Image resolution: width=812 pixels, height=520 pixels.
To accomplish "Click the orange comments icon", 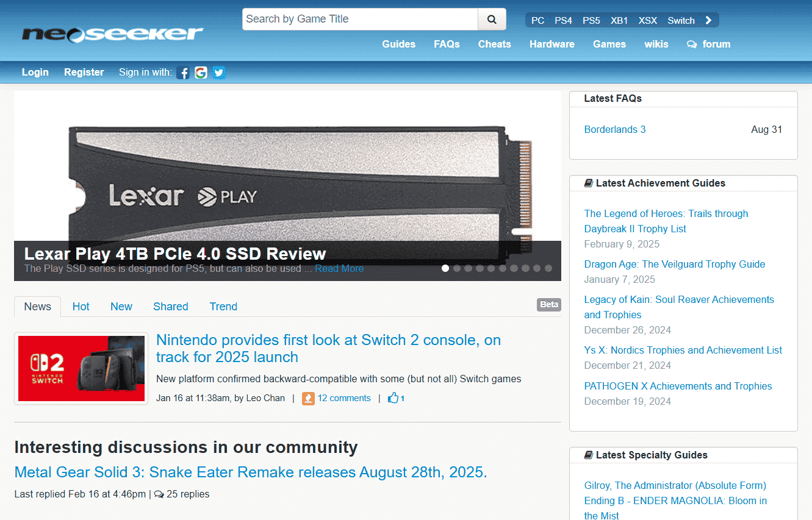I will [308, 398].
